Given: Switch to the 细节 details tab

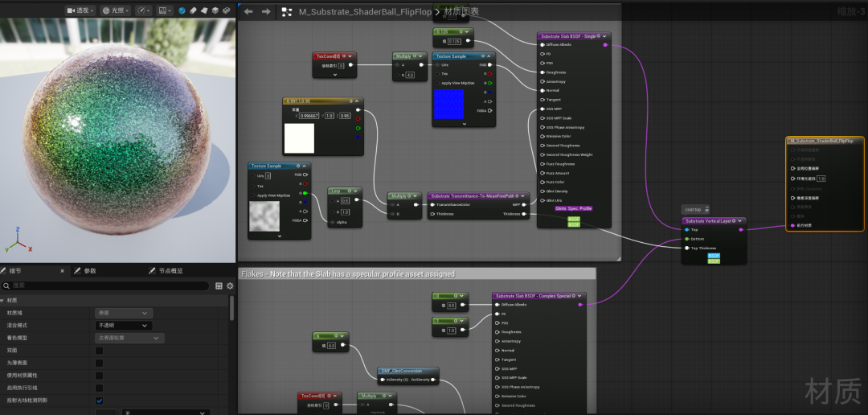Looking at the screenshot, I should [15, 271].
